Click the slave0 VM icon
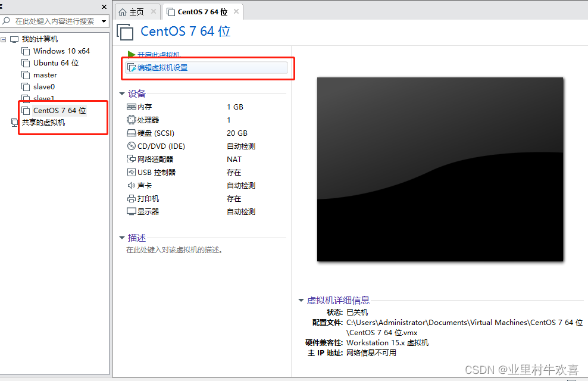 26,87
